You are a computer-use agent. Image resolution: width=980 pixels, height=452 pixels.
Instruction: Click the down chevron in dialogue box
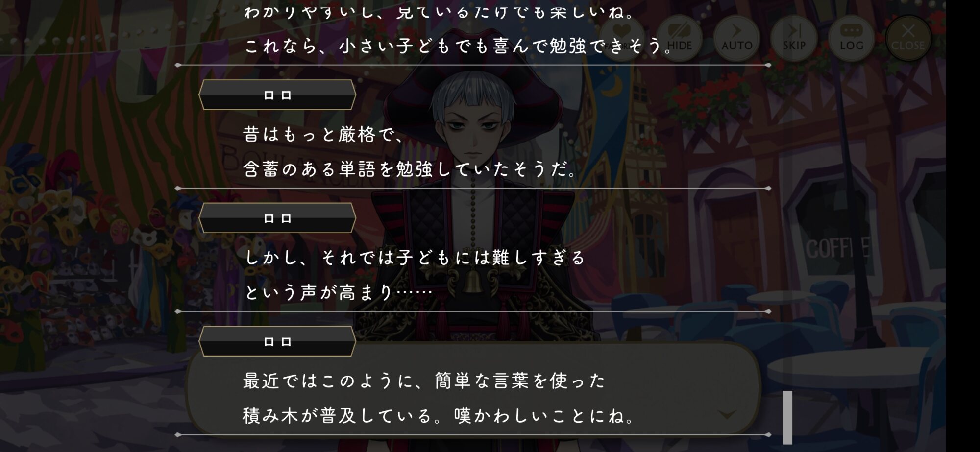[x=727, y=415]
